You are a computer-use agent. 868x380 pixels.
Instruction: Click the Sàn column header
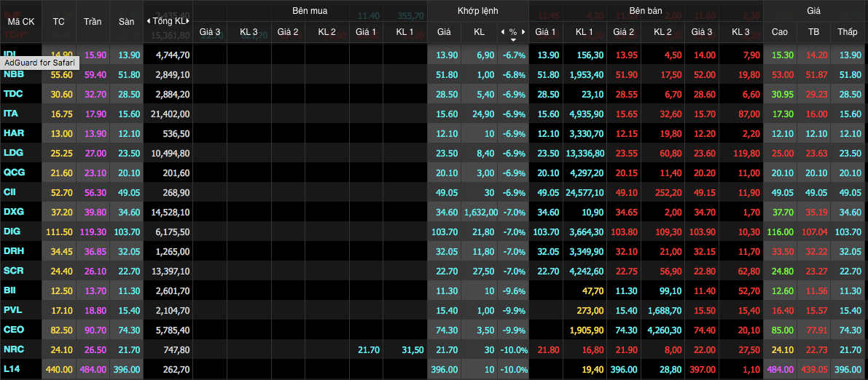[x=126, y=22]
